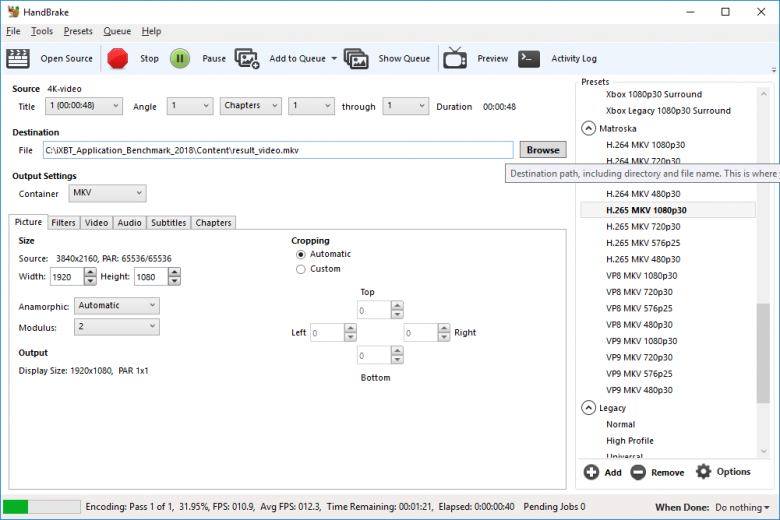Click the encoding progress bar
This screenshot has width=780, height=520.
42,507
